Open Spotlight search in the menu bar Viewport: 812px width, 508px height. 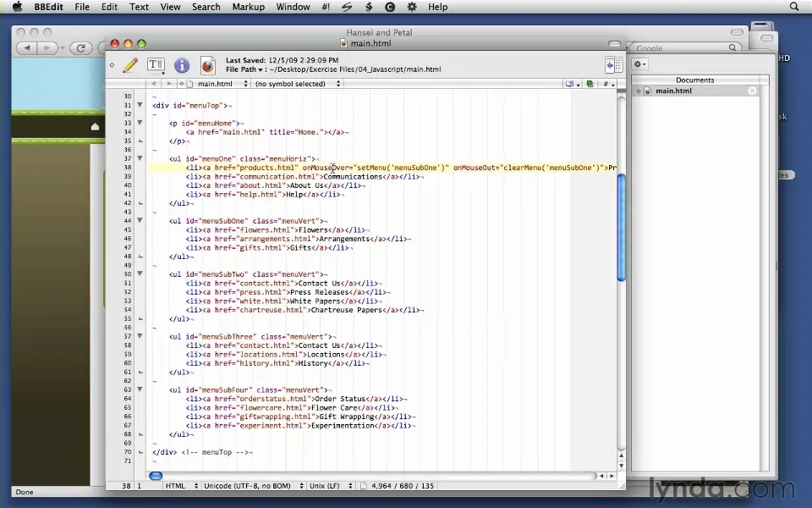click(794, 7)
